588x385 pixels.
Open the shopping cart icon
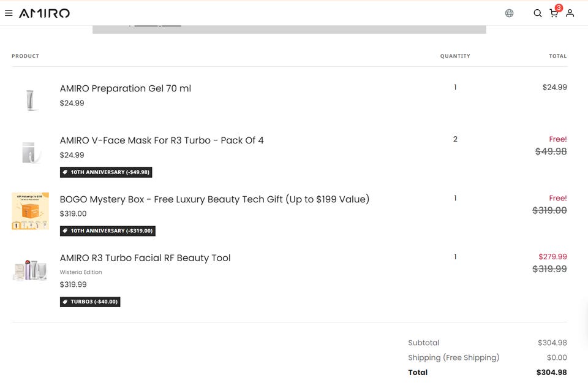pyautogui.click(x=553, y=14)
